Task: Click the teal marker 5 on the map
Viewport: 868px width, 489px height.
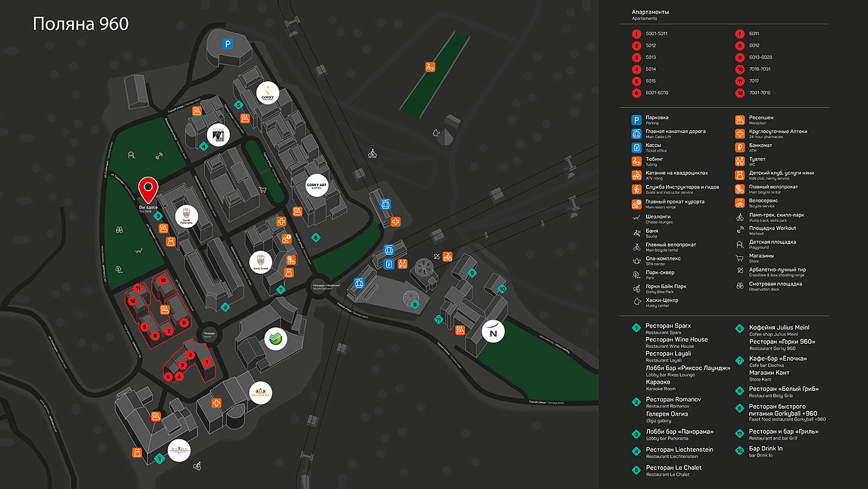Action: point(239,105)
